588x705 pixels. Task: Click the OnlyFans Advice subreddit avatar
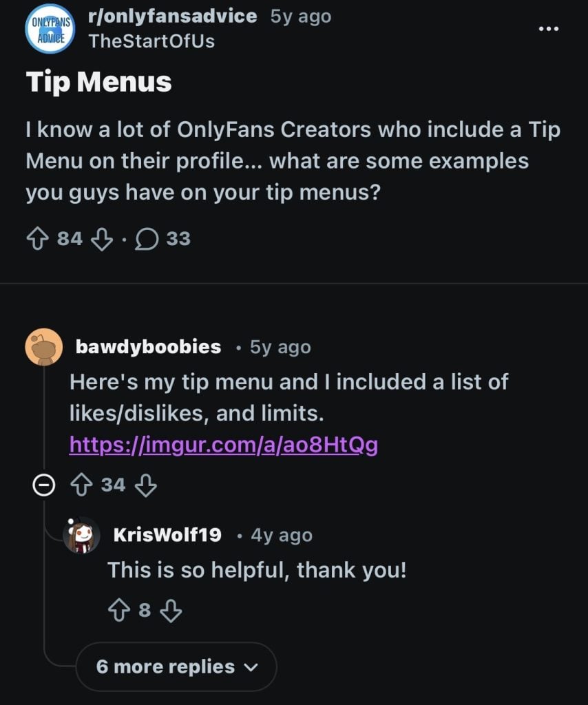click(x=50, y=29)
